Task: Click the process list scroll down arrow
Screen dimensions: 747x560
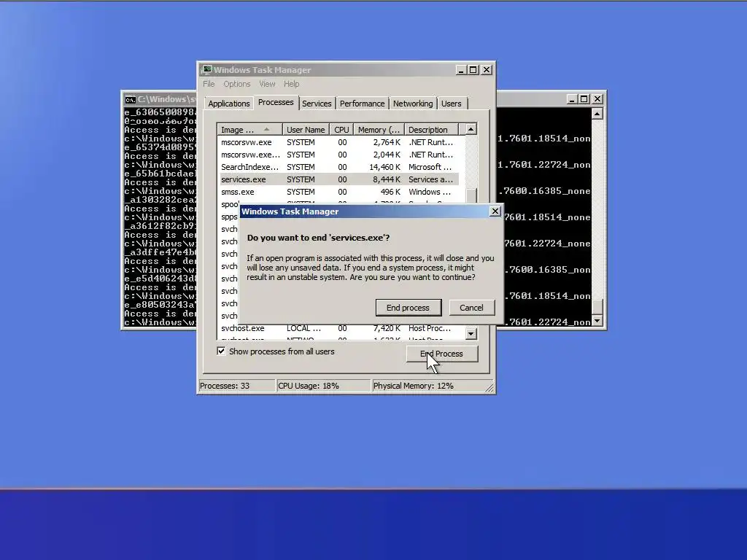Action: (471, 333)
